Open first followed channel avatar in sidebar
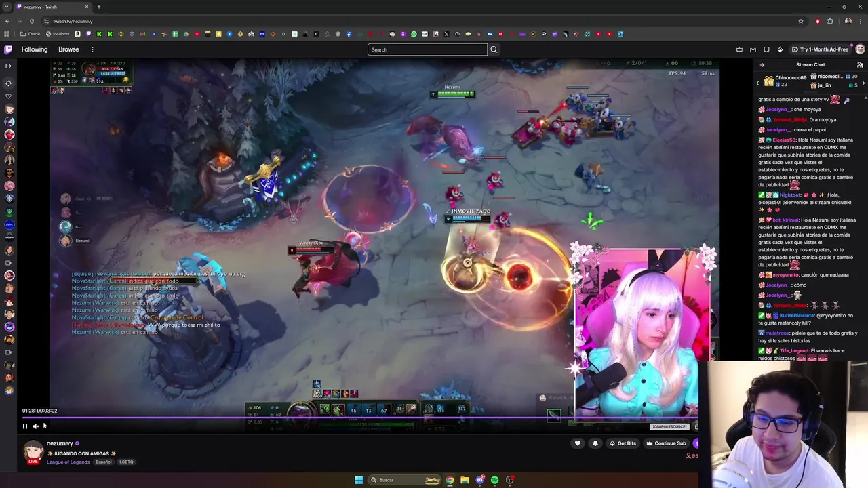This screenshot has height=488, width=868. pos(9,108)
